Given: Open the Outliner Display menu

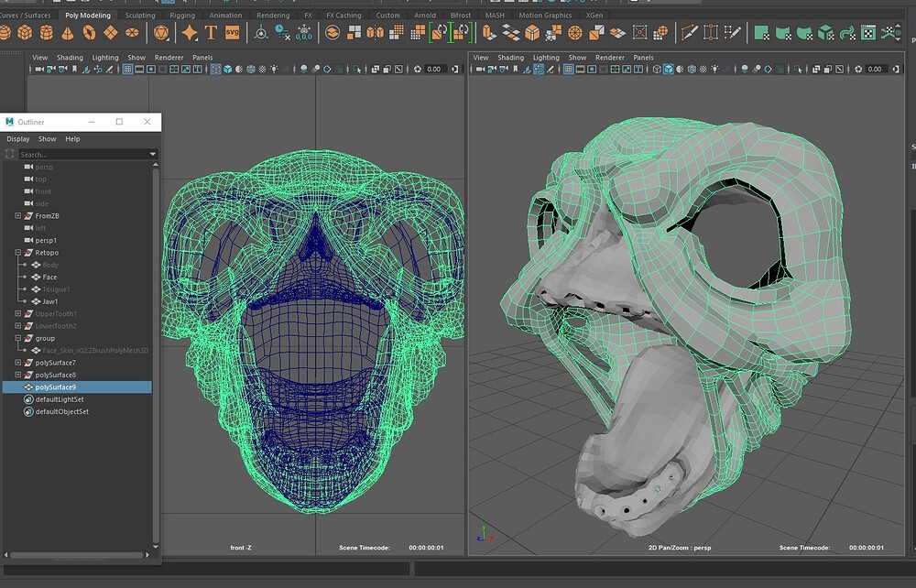Looking at the screenshot, I should point(18,139).
